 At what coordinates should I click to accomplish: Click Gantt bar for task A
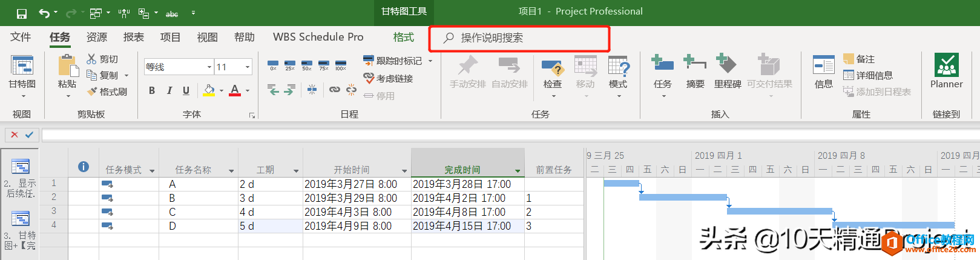[x=622, y=183]
